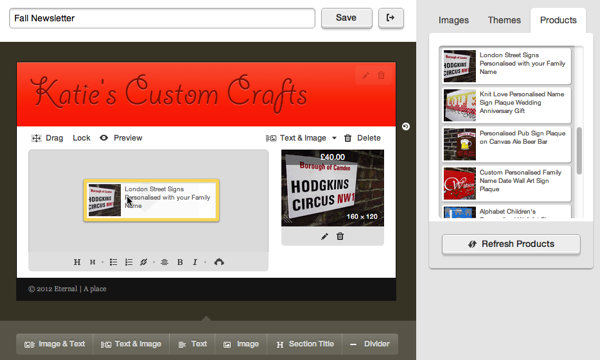Image resolution: width=600 pixels, height=360 pixels.
Task: Click the Fall Newsletter title field
Action: pos(162,18)
